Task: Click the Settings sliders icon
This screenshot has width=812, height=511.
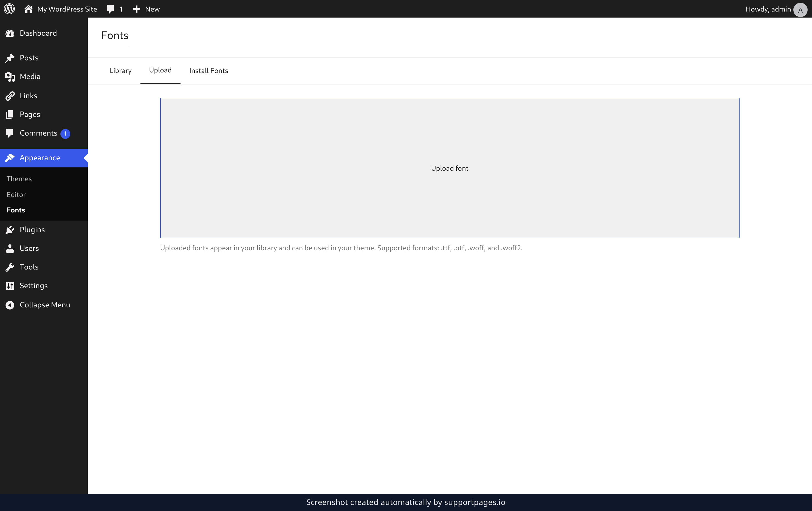Action: (10, 286)
